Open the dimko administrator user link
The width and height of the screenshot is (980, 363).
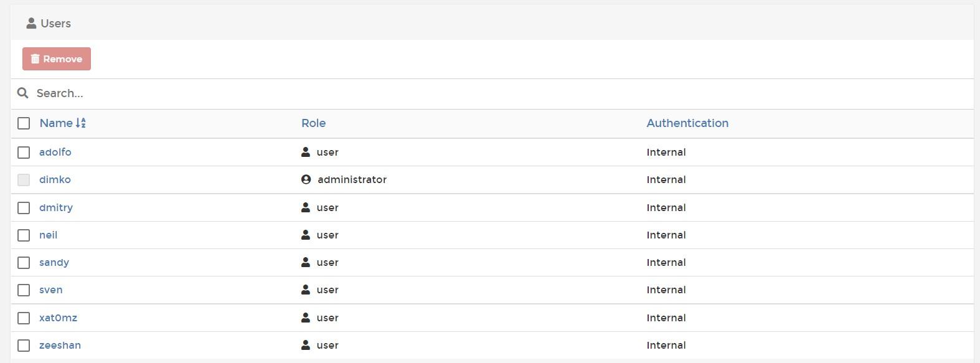55,179
